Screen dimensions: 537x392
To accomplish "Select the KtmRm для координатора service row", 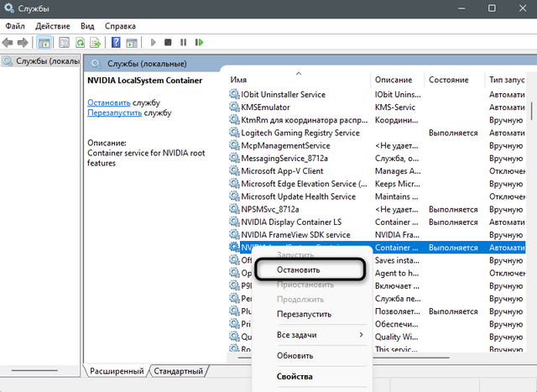I will click(x=377, y=120).
